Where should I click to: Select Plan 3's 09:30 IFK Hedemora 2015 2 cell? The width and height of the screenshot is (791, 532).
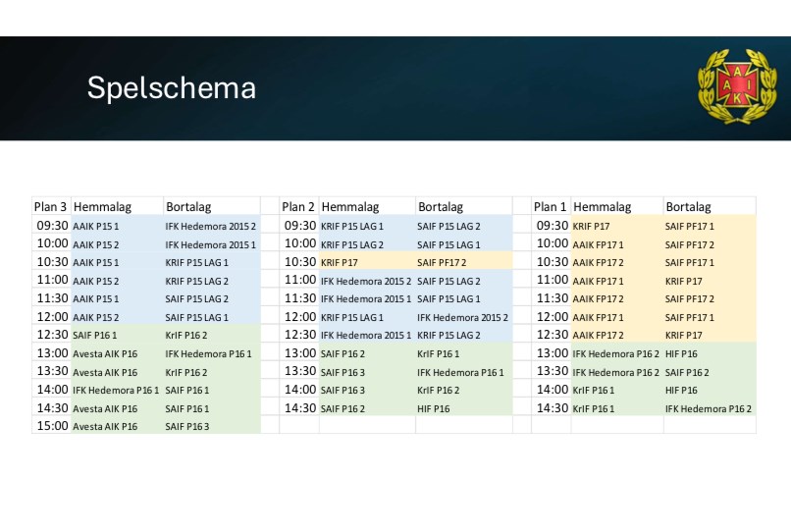[210, 226]
